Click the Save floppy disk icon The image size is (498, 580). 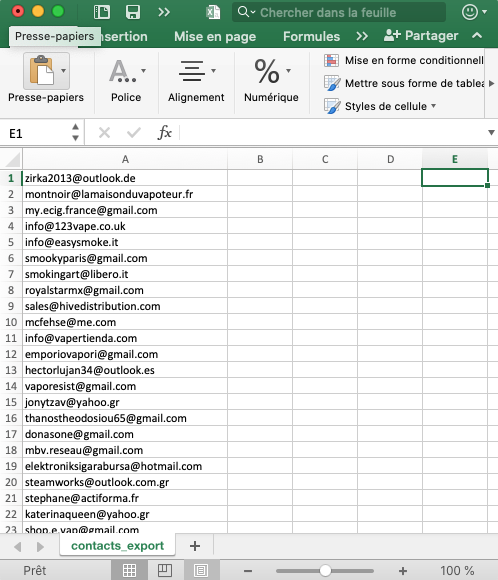point(132,12)
